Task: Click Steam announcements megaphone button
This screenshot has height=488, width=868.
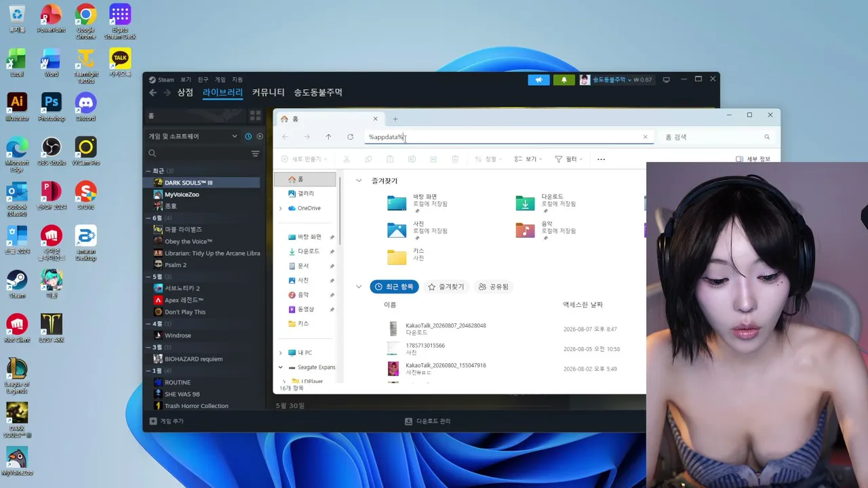Action: point(539,80)
